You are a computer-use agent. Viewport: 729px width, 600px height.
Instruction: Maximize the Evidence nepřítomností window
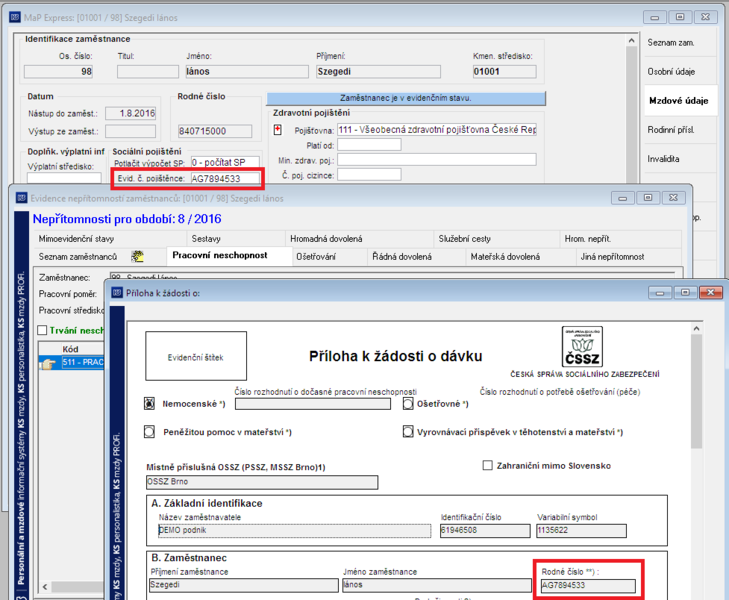pyautogui.click(x=648, y=198)
